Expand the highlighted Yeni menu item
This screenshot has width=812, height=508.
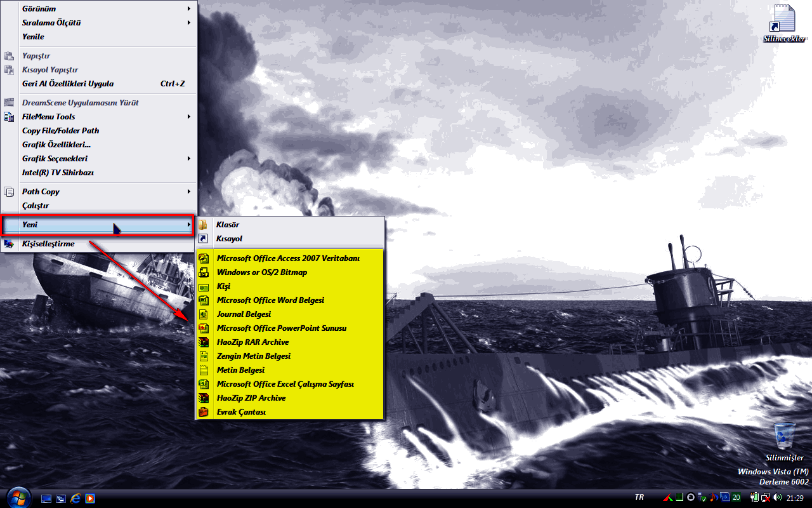coord(98,225)
